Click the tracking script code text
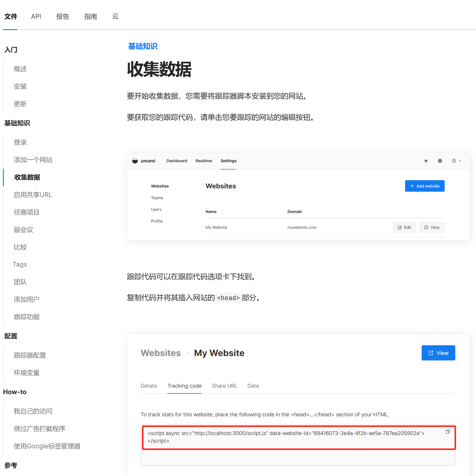 click(x=286, y=437)
